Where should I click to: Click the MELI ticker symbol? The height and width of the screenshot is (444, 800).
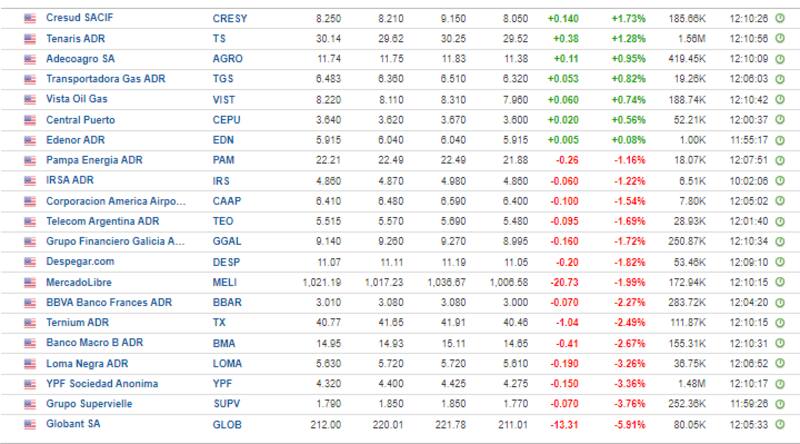click(224, 282)
